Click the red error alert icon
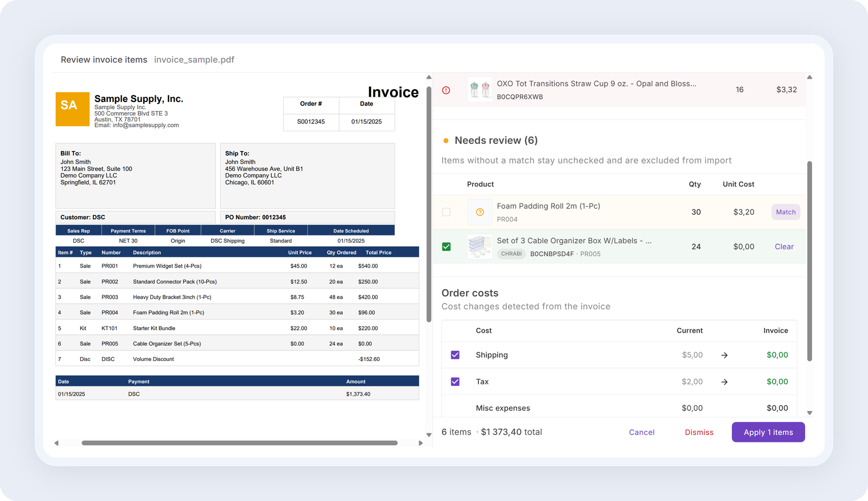This screenshot has height=501, width=868. pyautogui.click(x=446, y=90)
